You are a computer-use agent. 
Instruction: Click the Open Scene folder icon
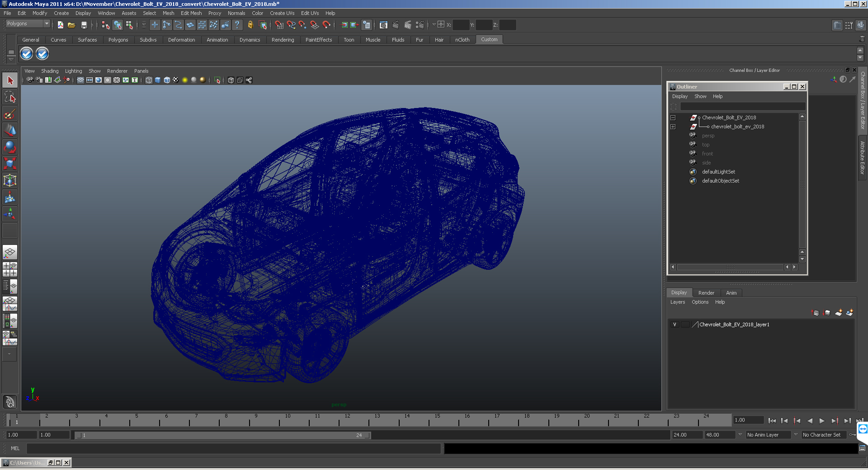pos(71,25)
